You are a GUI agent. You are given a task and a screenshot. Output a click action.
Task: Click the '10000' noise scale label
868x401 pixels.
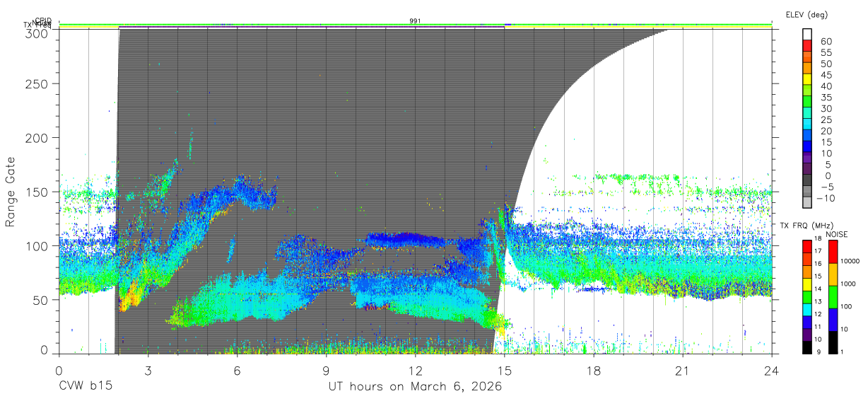pos(850,262)
